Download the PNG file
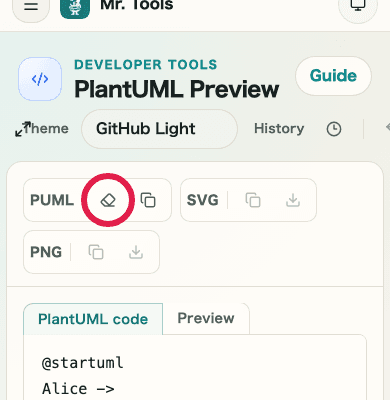The image size is (390, 400). click(x=136, y=252)
